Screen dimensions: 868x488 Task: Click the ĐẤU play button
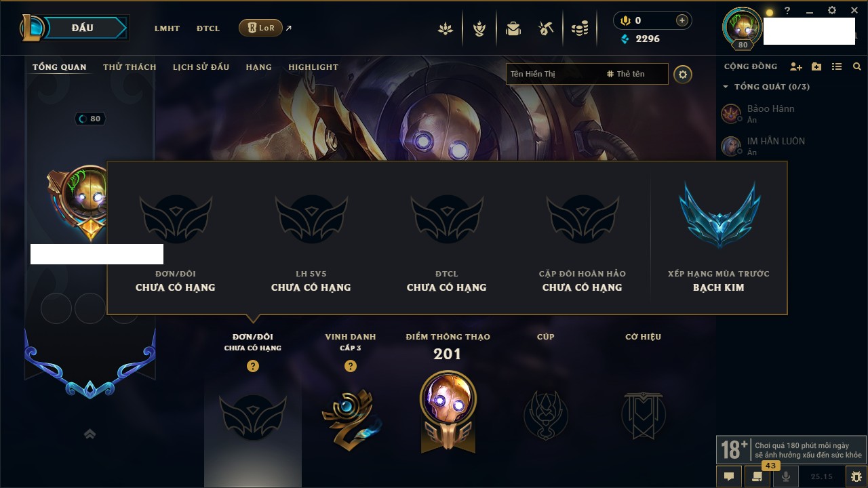(82, 28)
